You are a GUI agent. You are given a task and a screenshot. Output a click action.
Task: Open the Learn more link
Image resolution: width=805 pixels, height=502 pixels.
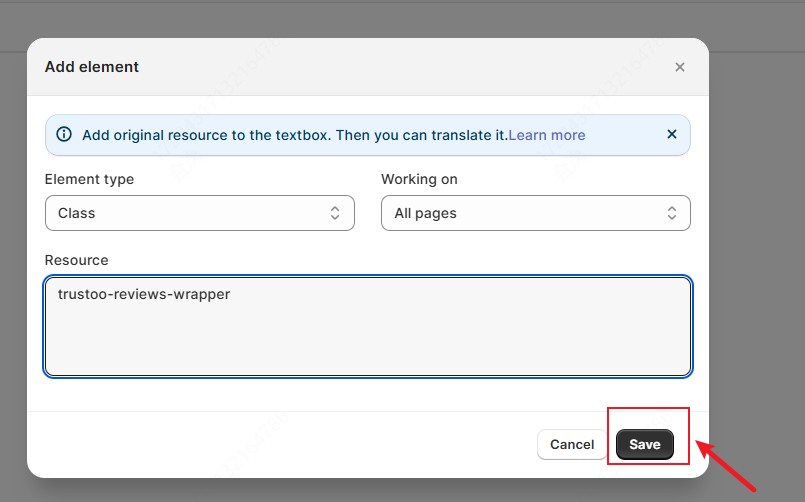[547, 135]
